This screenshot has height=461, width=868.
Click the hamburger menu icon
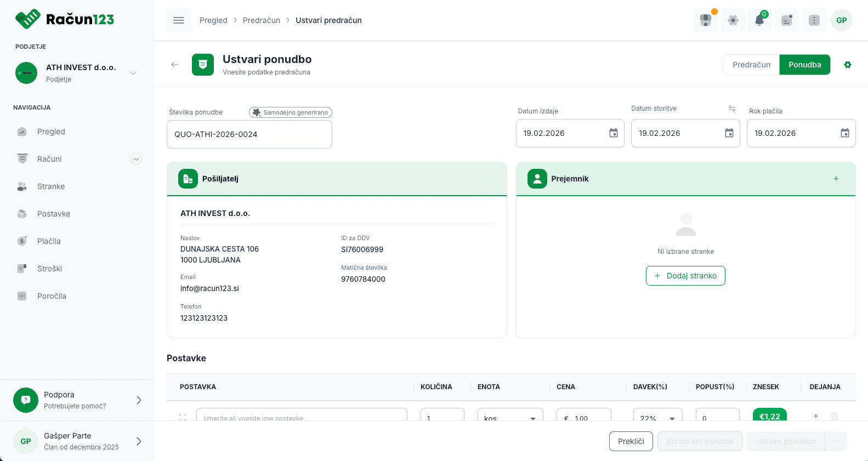[x=178, y=20]
